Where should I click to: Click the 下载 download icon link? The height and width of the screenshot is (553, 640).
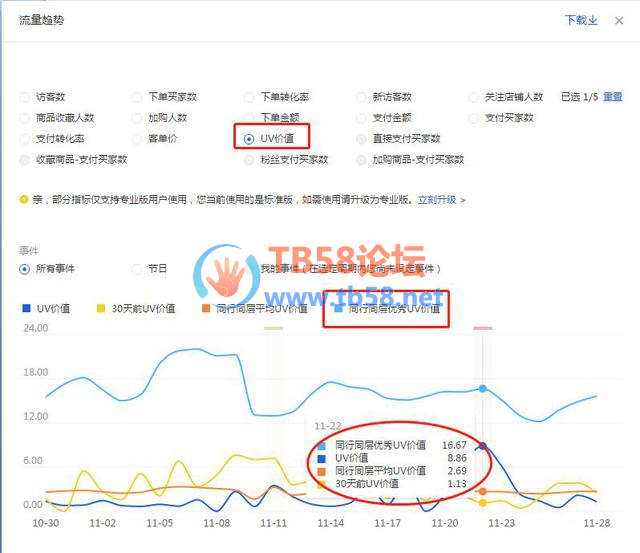click(580, 20)
